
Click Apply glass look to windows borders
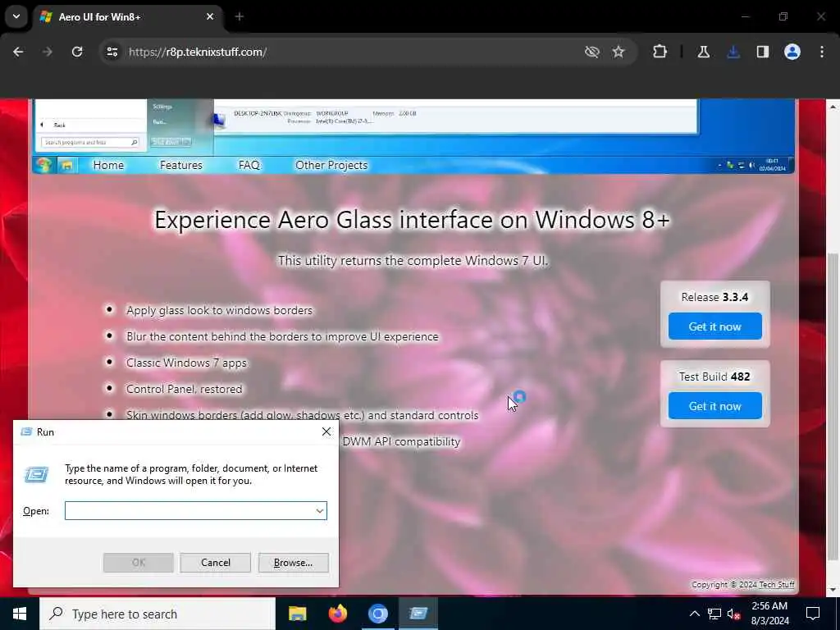[x=219, y=310]
